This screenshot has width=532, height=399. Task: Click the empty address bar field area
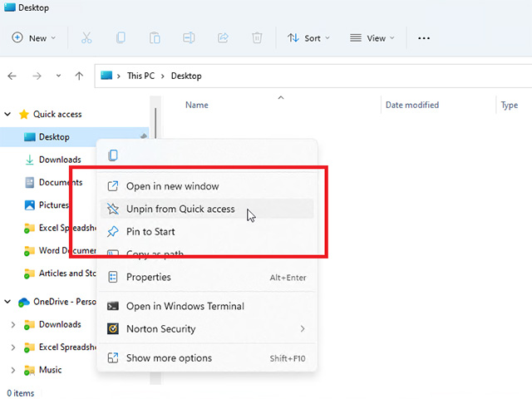click(367, 76)
